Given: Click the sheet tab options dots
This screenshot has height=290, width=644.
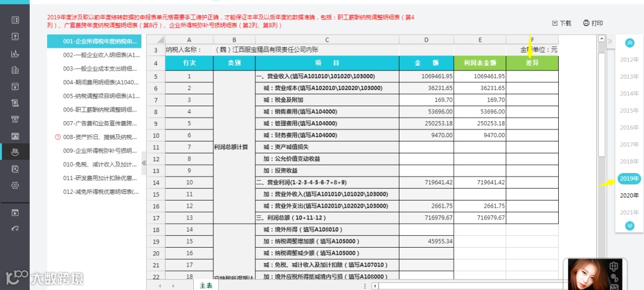Looking at the screenshot, I should click(x=365, y=286).
